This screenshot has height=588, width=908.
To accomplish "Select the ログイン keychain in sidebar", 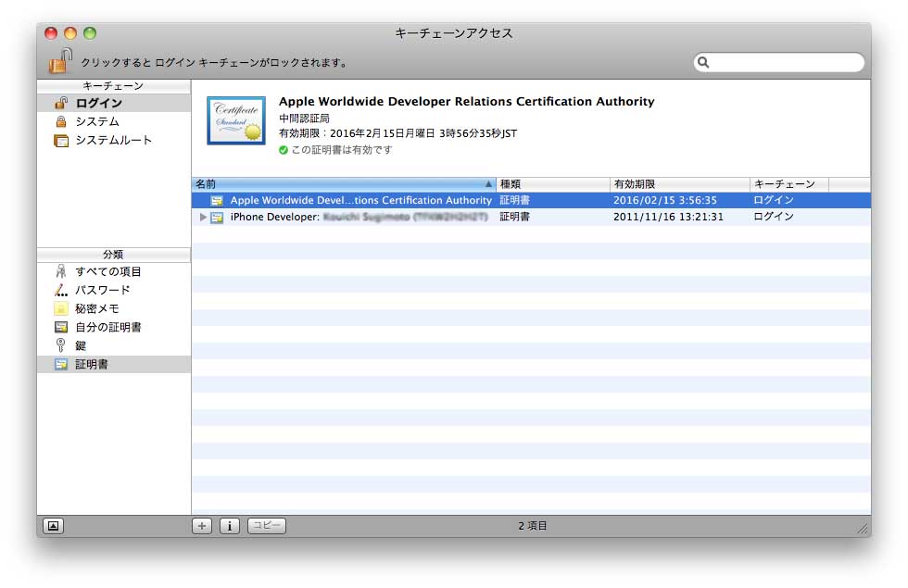I will (x=97, y=103).
